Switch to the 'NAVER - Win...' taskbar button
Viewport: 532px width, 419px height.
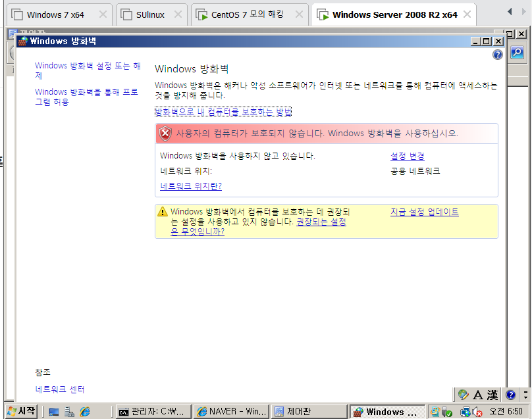click(231, 412)
